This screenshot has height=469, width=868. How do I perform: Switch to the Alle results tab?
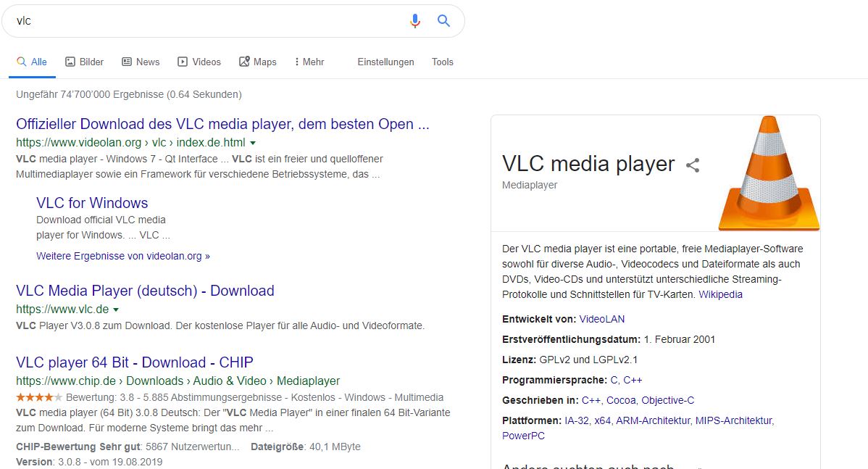(32, 62)
